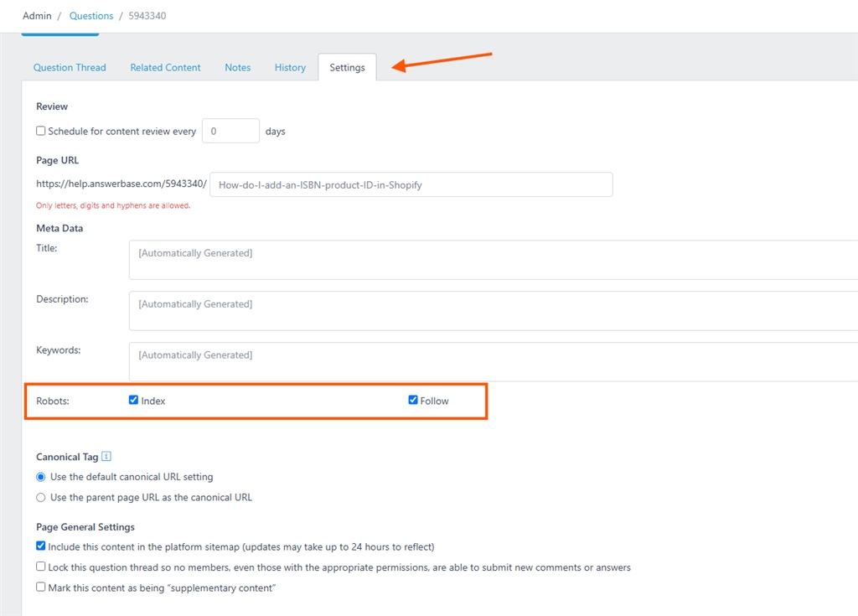Click the Meta Description field
This screenshot has width=858, height=616.
click(x=494, y=310)
